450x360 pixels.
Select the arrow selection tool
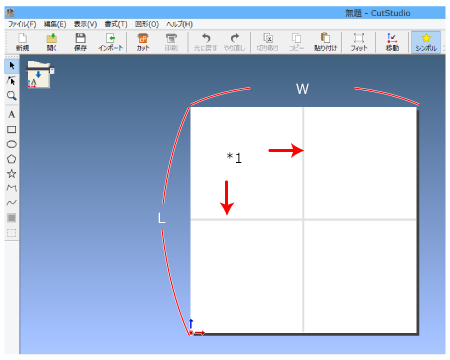coord(12,66)
